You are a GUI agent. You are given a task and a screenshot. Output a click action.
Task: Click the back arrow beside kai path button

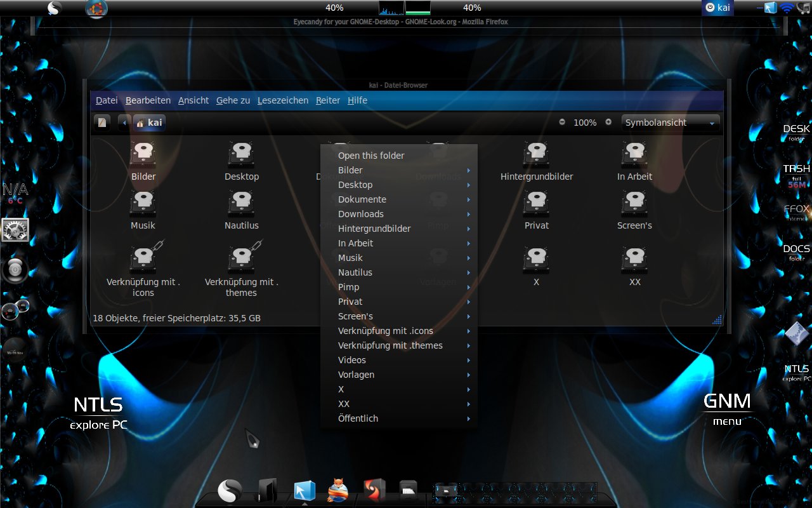point(124,123)
